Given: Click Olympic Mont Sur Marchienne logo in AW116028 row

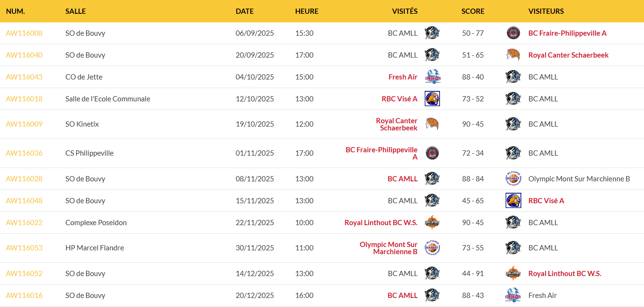Looking at the screenshot, I should (513, 179).
